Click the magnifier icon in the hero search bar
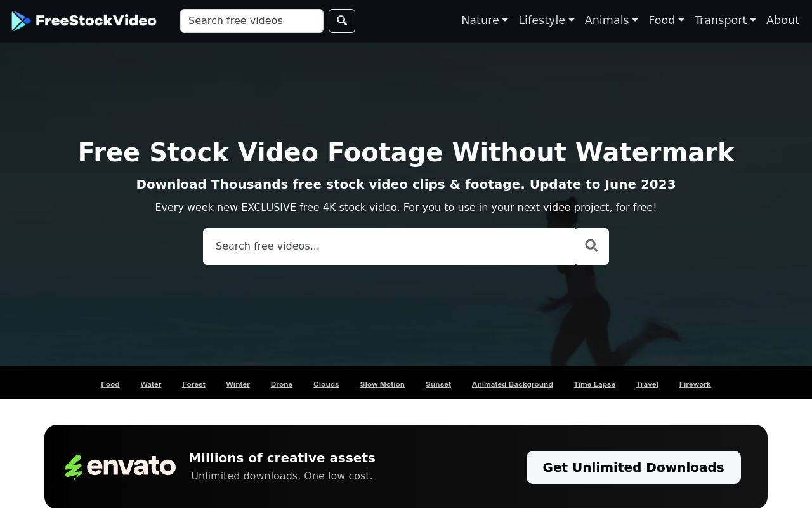Image resolution: width=812 pixels, height=508 pixels. (591, 246)
